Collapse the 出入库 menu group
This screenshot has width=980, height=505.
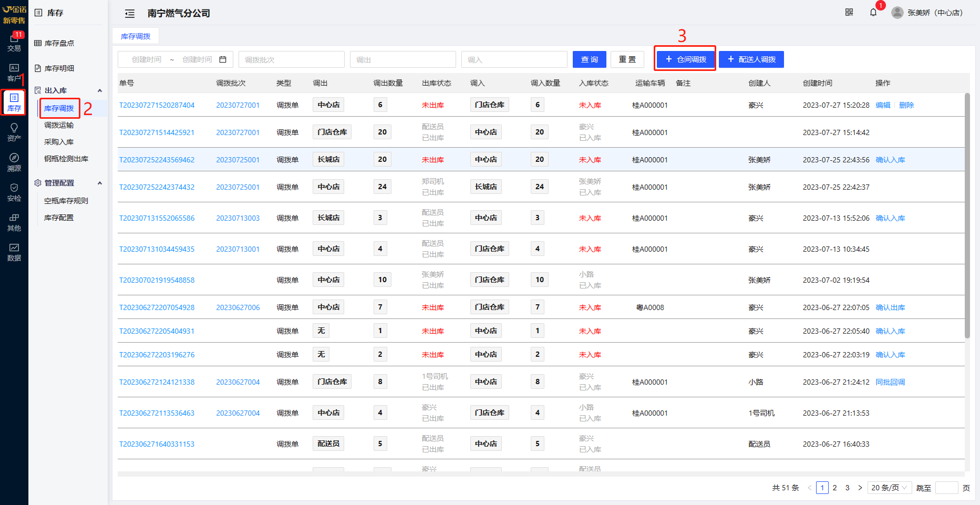click(x=100, y=90)
